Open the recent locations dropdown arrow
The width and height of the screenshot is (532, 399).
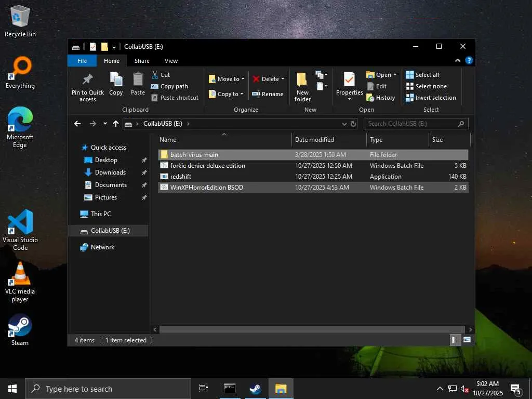click(105, 124)
